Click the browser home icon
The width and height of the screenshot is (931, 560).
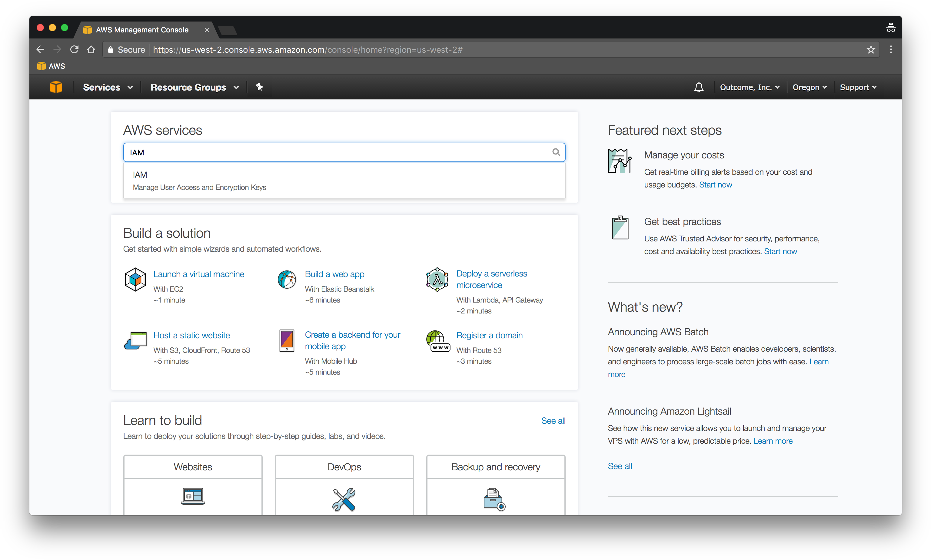click(91, 49)
